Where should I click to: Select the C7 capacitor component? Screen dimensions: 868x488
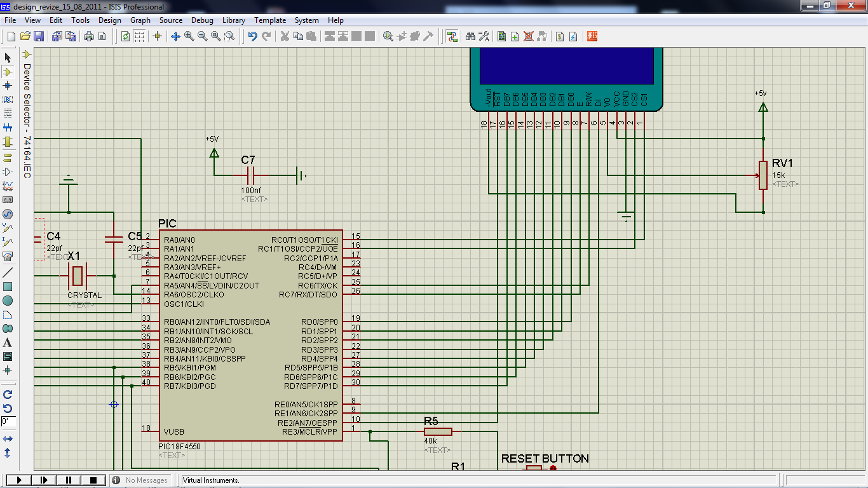click(x=250, y=175)
